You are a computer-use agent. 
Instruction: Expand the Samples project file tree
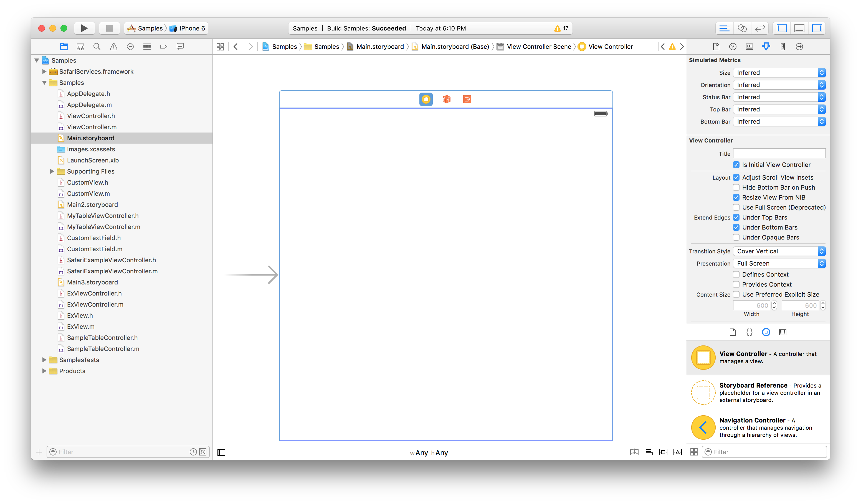click(x=38, y=60)
